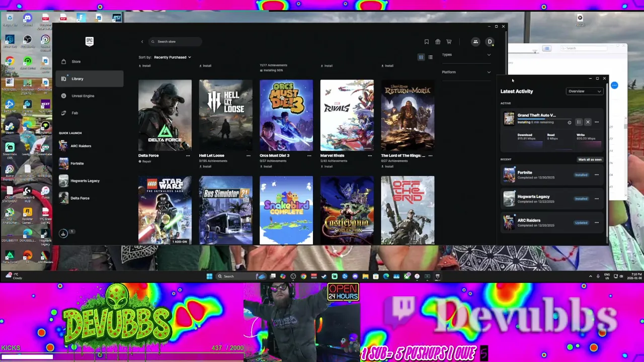The image size is (644, 362).
Task: Open Snakebird Complete cover
Action: (286, 210)
